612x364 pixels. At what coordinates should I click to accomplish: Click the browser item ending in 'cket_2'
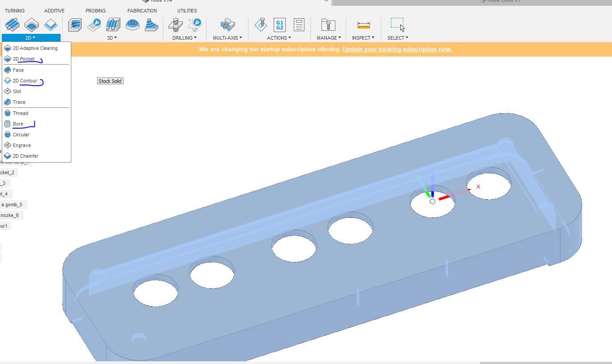point(8,172)
